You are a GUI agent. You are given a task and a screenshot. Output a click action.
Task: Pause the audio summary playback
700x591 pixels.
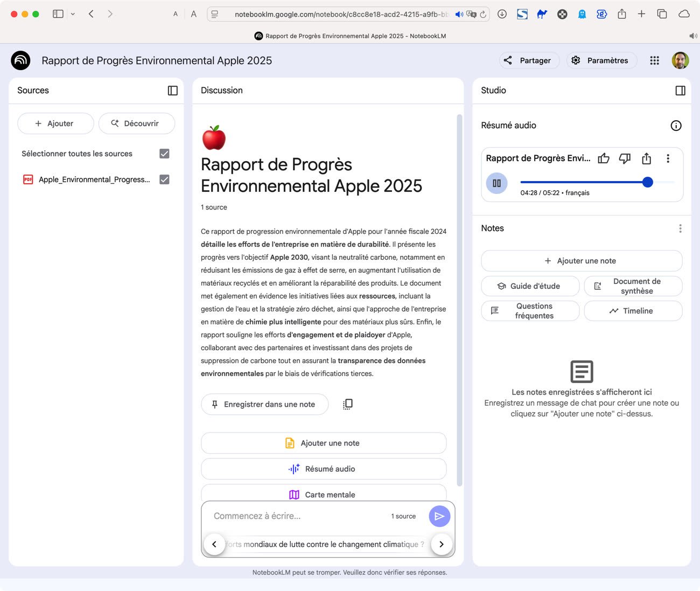point(496,183)
